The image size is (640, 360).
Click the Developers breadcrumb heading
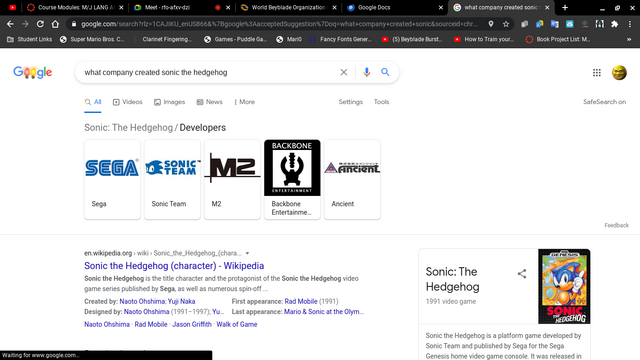pos(202,128)
